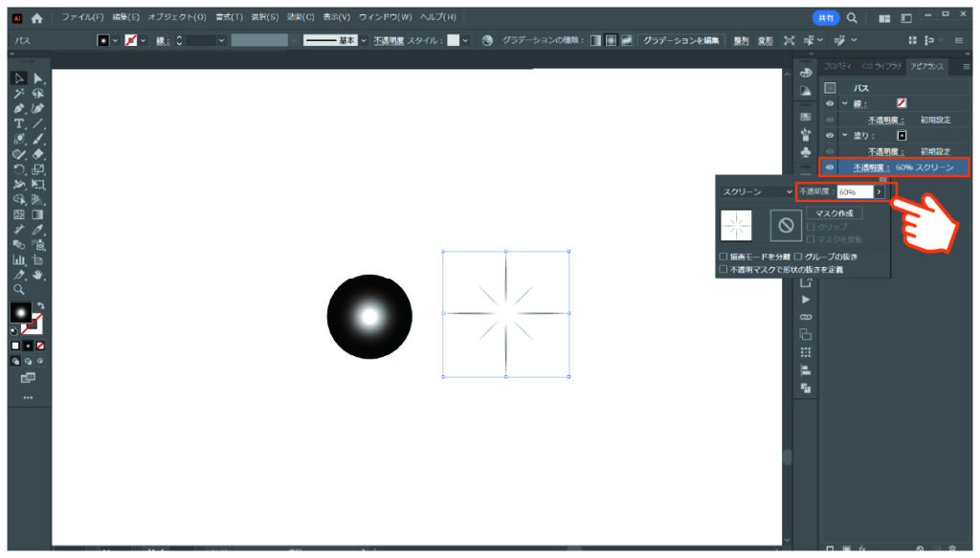This screenshot has width=980, height=558.
Task: Enable グループの抜き checkbox
Action: pos(798,257)
